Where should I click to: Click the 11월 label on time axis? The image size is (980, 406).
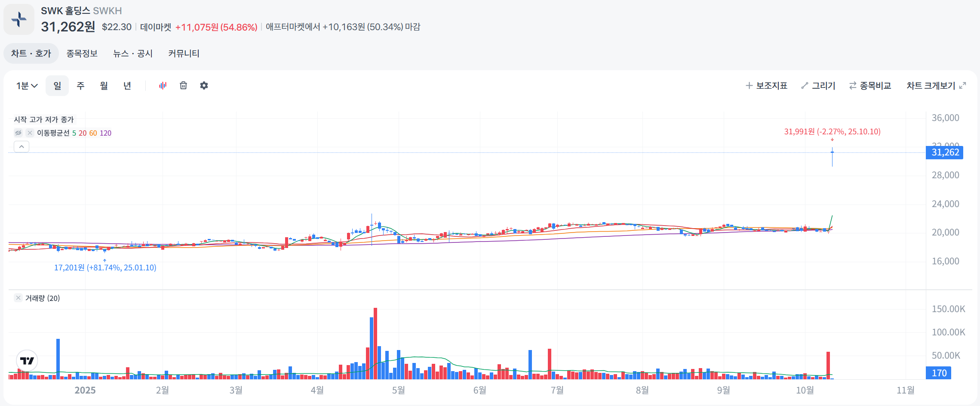[x=905, y=390]
